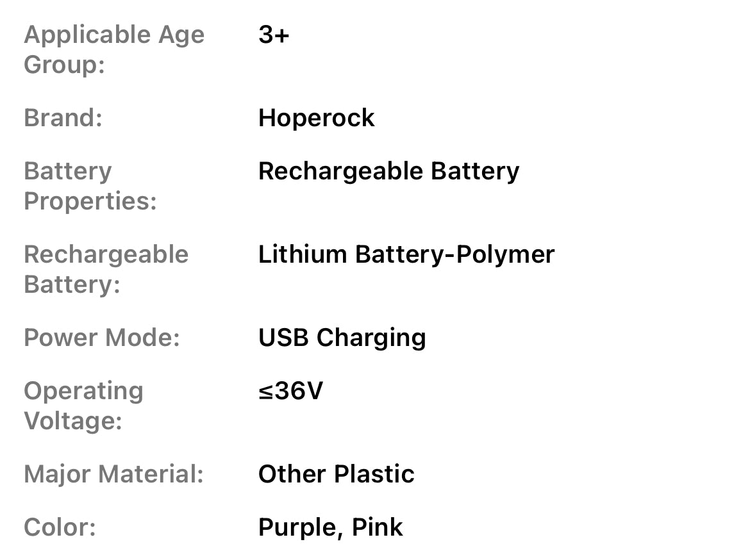Select the Lithium Battery-Polymer value
This screenshot has width=750, height=560.
click(x=406, y=254)
